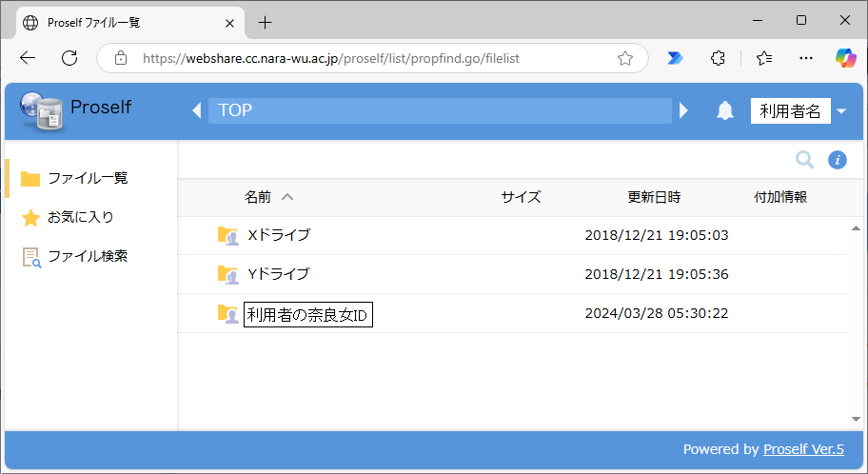Open the browser extensions puzzle icon
868x474 pixels.
tap(718, 58)
